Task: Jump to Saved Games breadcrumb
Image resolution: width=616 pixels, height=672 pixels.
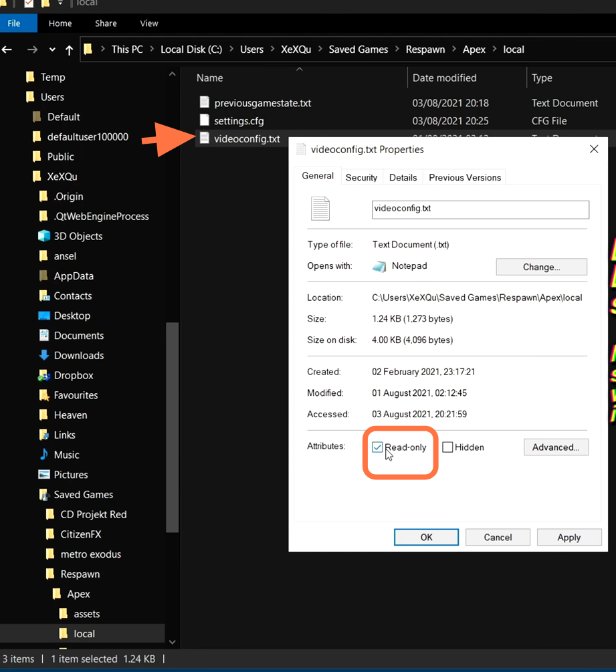Action: coord(358,49)
